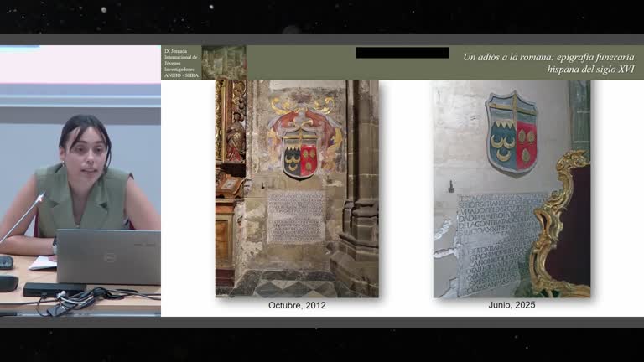The height and width of the screenshot is (362, 644).
Task: Click the black redacted bar in the header
Action: 402,53
